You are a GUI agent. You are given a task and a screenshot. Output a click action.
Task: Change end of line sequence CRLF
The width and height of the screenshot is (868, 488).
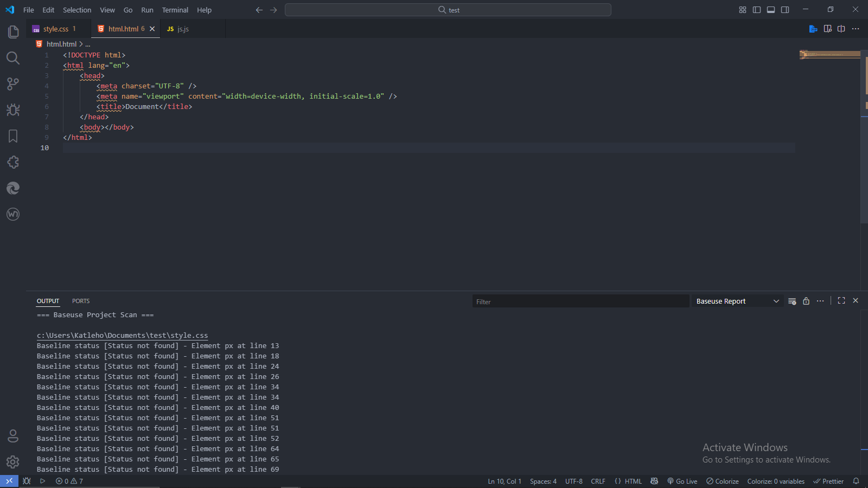598,481
